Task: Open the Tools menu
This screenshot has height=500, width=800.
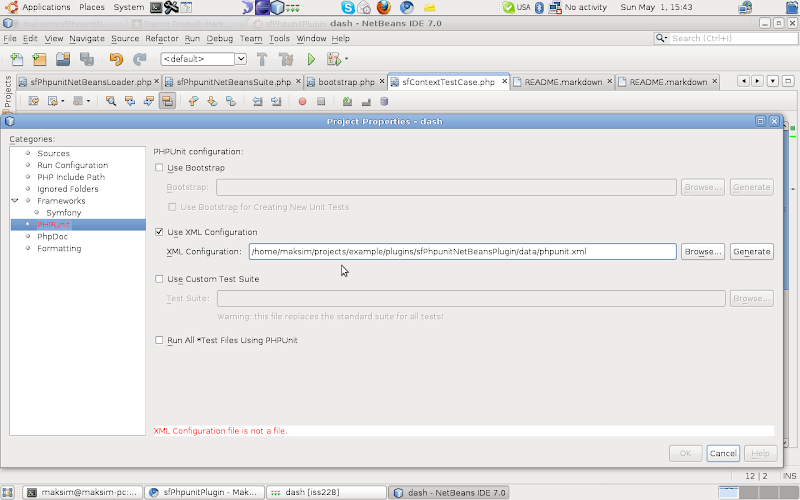Action: (279, 38)
